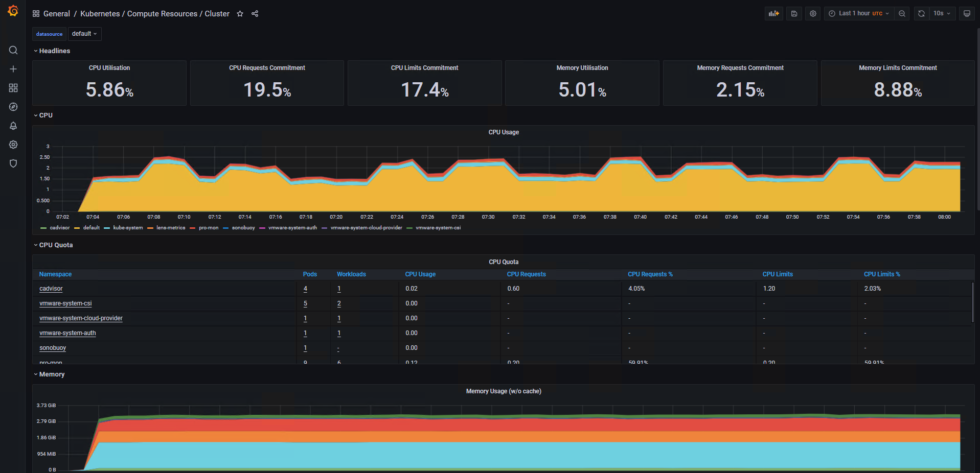Collapse the Headlines row
Screen dimensions: 980x473
(x=52, y=51)
